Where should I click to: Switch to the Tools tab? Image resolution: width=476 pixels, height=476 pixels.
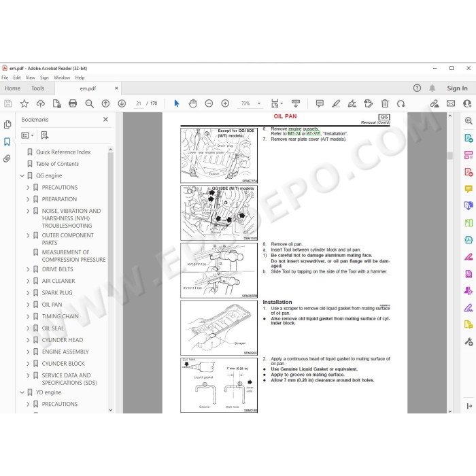(x=37, y=88)
